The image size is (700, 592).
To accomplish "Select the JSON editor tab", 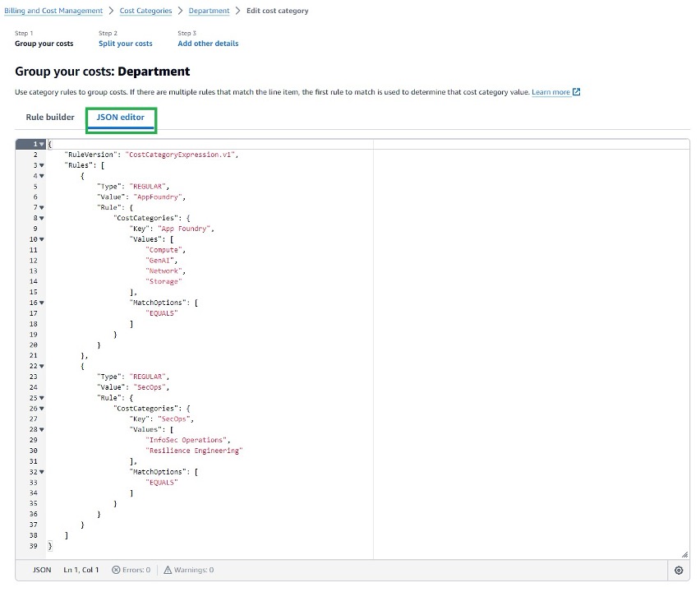I will coord(121,117).
